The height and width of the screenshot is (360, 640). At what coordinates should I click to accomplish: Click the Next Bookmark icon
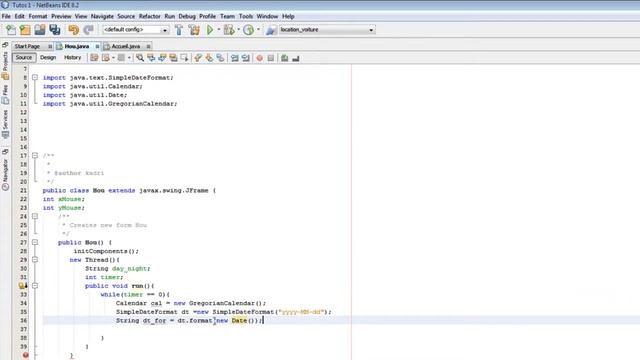pos(209,58)
